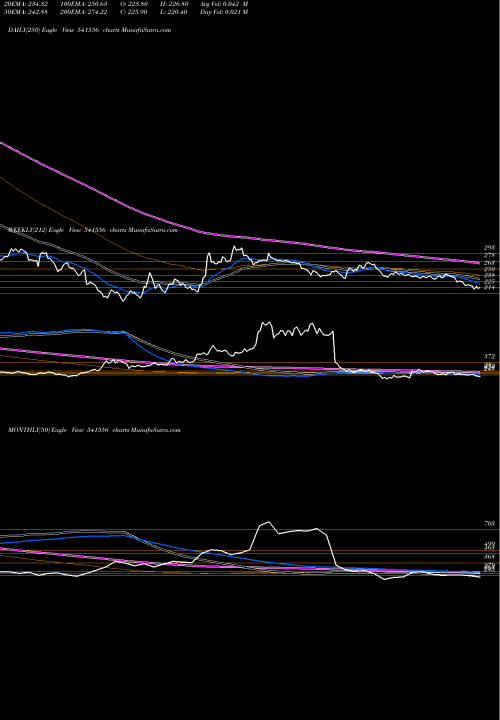
Task: Click the low price L: 220.40
Action: click(174, 12)
